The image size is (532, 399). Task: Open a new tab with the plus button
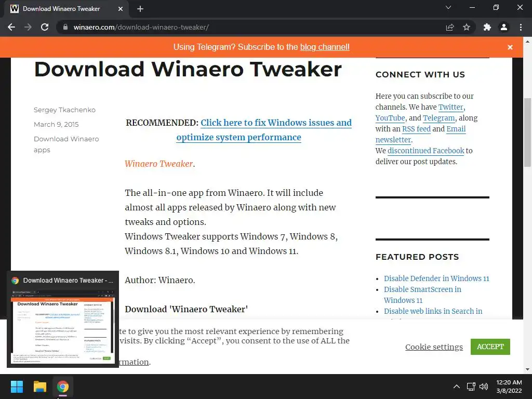point(140,9)
